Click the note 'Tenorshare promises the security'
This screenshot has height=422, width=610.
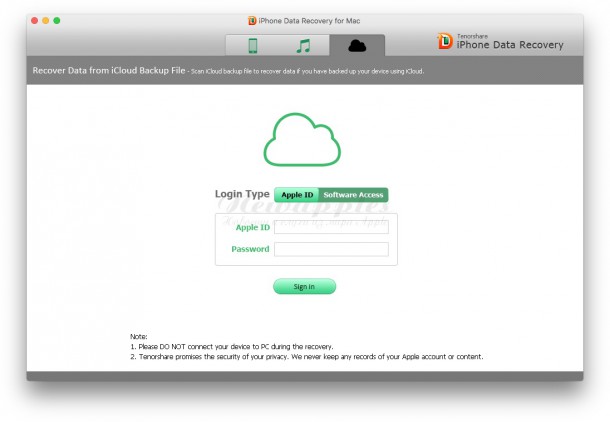[307, 357]
